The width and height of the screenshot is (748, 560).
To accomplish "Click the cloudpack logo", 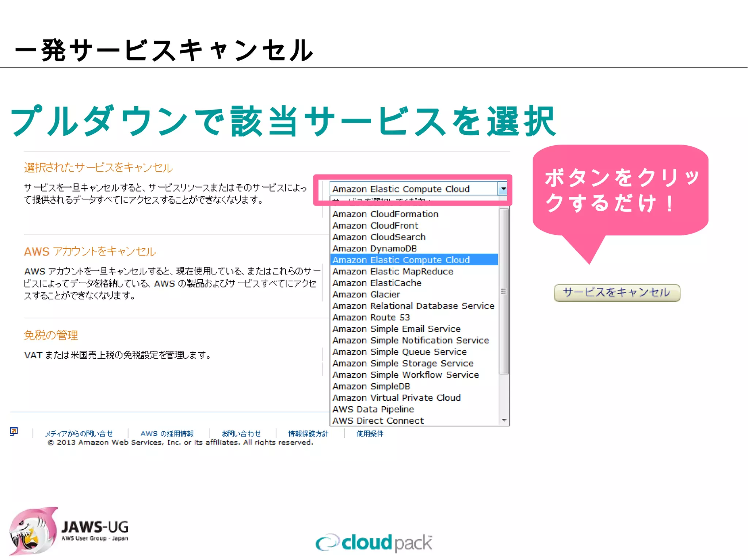I will [374, 542].
